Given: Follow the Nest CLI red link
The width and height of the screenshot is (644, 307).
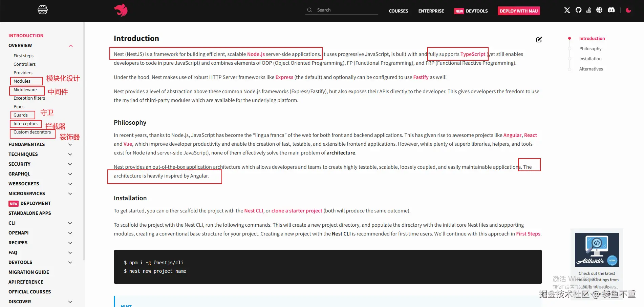Looking at the screenshot, I should 254,211.
